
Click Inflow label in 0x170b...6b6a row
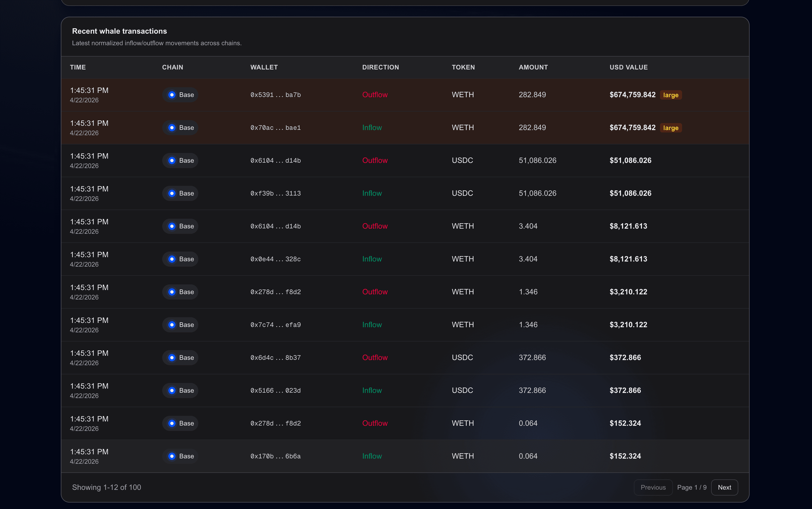pos(372,456)
